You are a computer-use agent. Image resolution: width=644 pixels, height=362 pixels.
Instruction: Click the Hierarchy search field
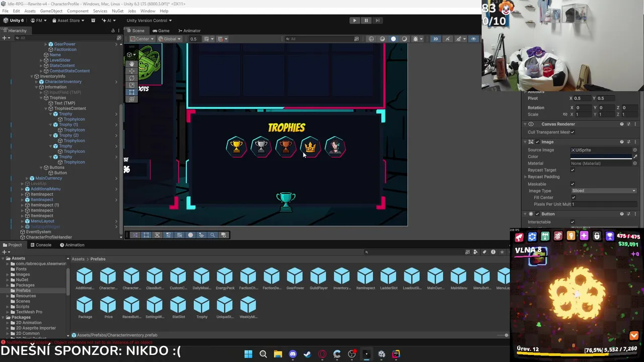pyautogui.click(x=65, y=38)
